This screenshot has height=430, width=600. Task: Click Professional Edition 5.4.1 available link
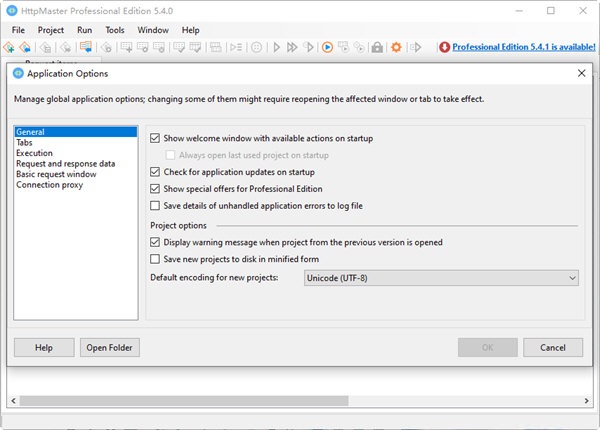[x=522, y=47]
